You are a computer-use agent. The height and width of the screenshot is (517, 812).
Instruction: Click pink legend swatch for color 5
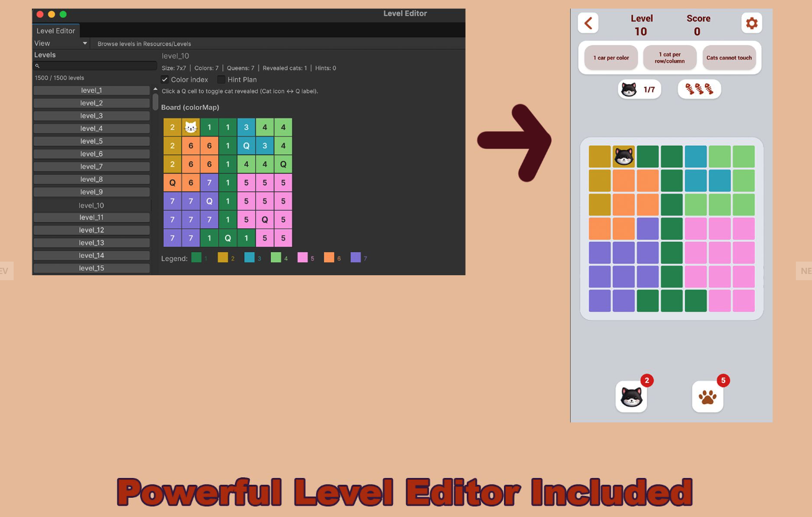302,258
